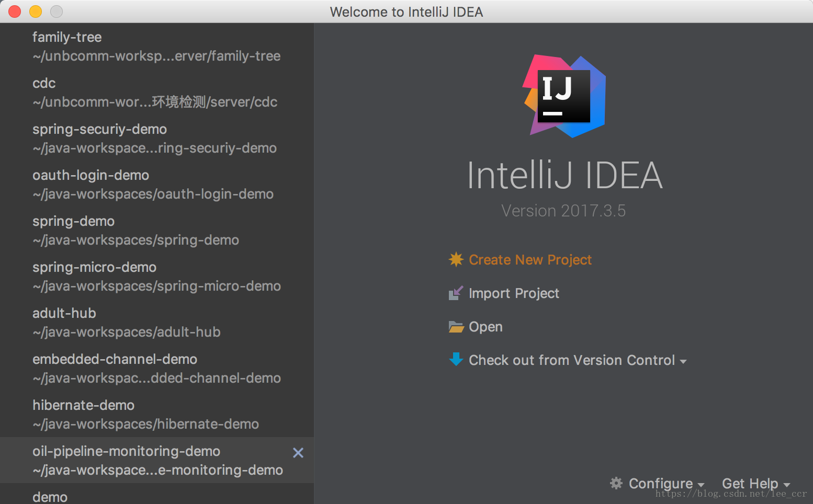Screen dimensions: 813x504
Task: Open recent project family-tree
Action: coord(157,46)
